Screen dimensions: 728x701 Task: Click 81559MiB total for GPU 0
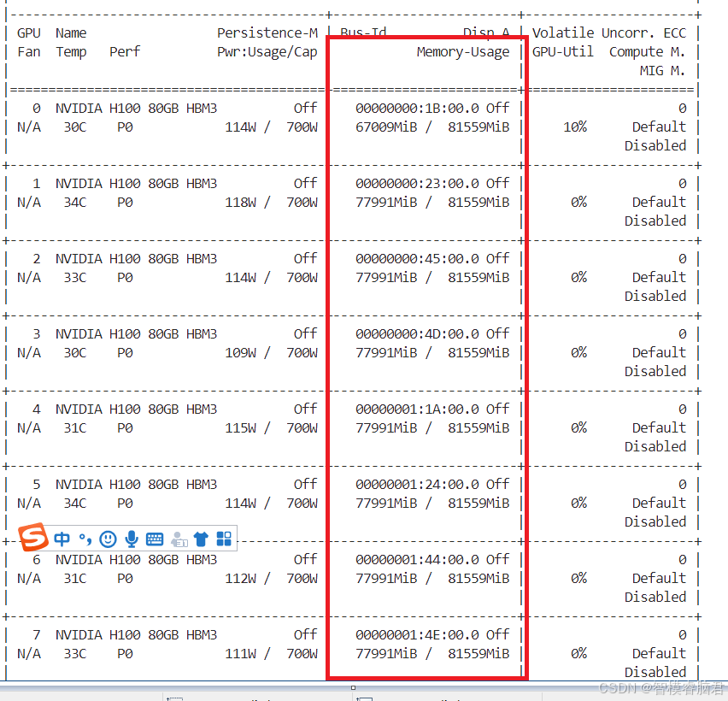[x=478, y=127]
